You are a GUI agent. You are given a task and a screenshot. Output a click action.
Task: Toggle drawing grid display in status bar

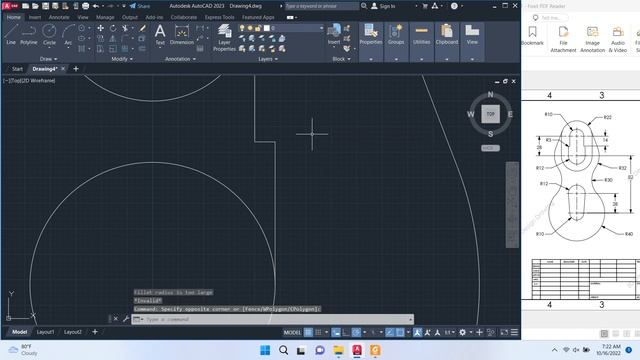tap(308, 332)
